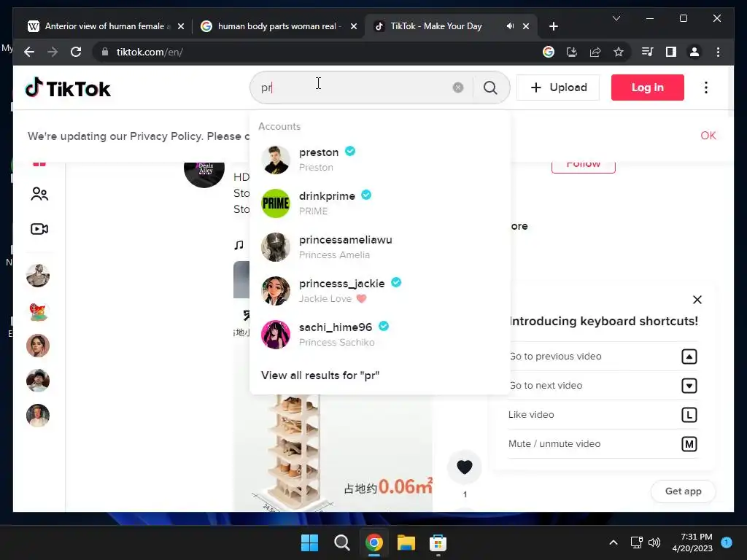This screenshot has height=560, width=747.
Task: Dismiss privacy notice with OK
Action: [708, 136]
